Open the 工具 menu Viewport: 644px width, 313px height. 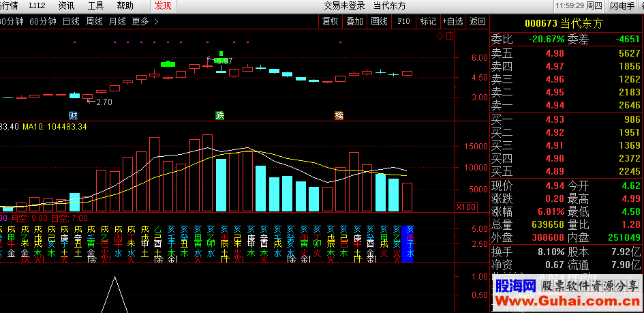[x=95, y=5]
